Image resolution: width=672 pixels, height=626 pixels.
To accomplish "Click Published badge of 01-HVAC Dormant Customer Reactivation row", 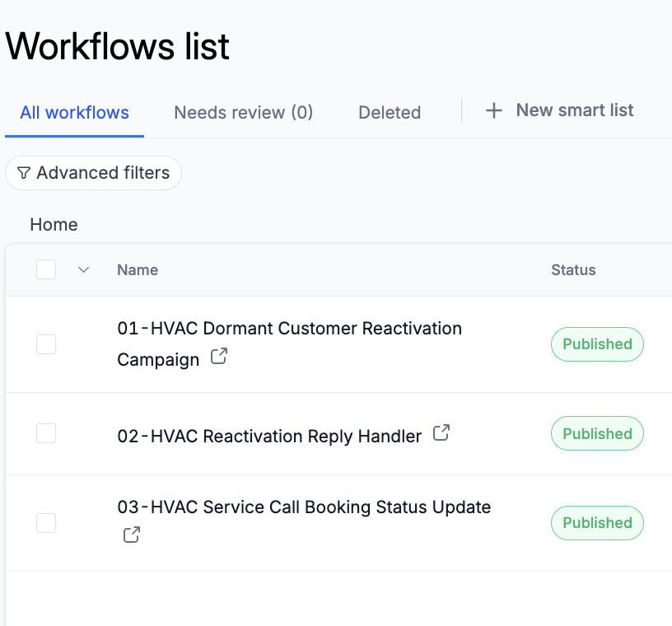I will pyautogui.click(x=597, y=344).
